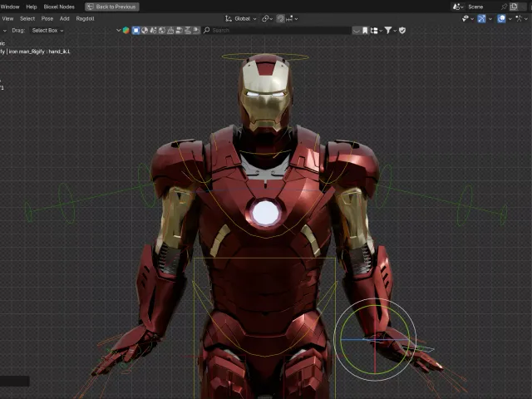The height and width of the screenshot is (399, 532).
Task: Toggle snapping magnet in the header
Action: 281,18
